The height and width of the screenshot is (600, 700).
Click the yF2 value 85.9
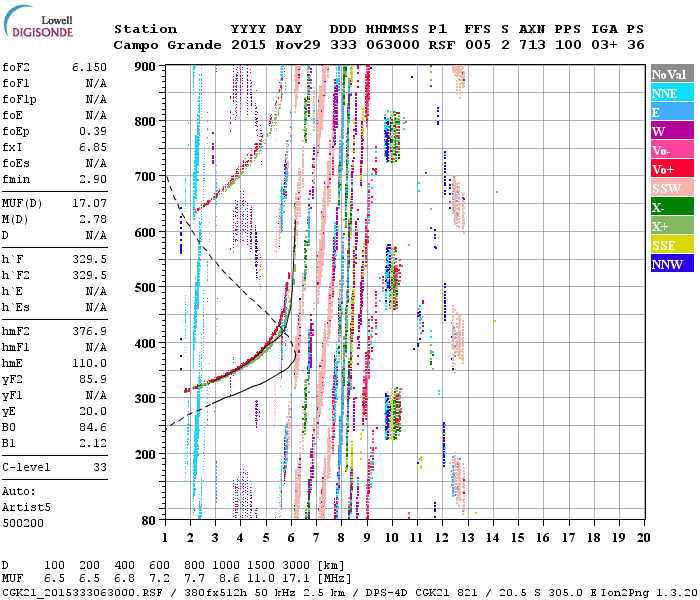[x=93, y=379]
